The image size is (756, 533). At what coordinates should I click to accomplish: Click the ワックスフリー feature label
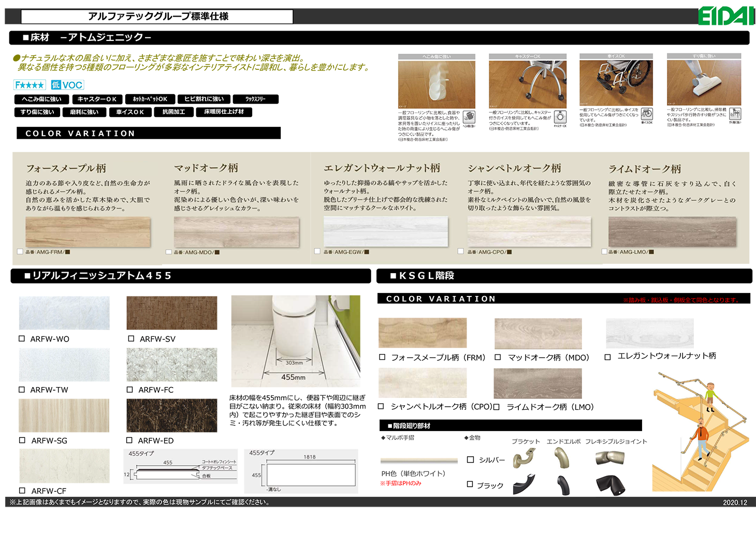point(256,99)
